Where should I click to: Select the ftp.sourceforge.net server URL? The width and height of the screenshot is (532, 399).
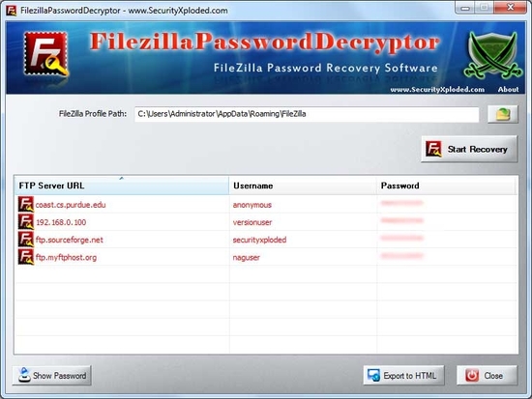click(70, 240)
